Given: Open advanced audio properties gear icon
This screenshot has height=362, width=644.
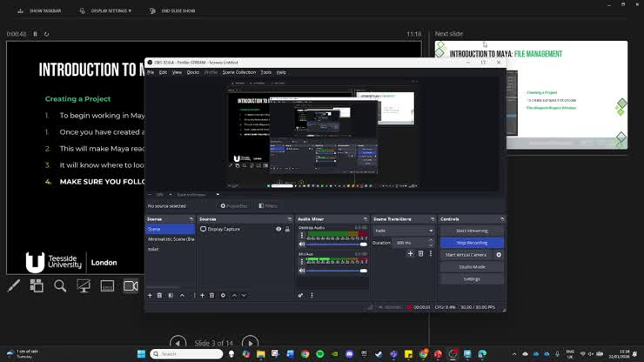Looking at the screenshot, I should pos(300,296).
